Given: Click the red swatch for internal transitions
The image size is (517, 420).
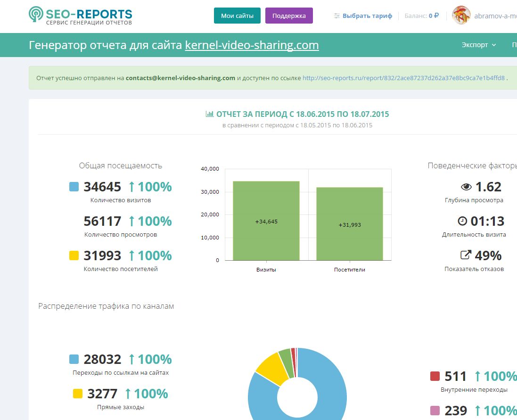Looking at the screenshot, I should (435, 376).
